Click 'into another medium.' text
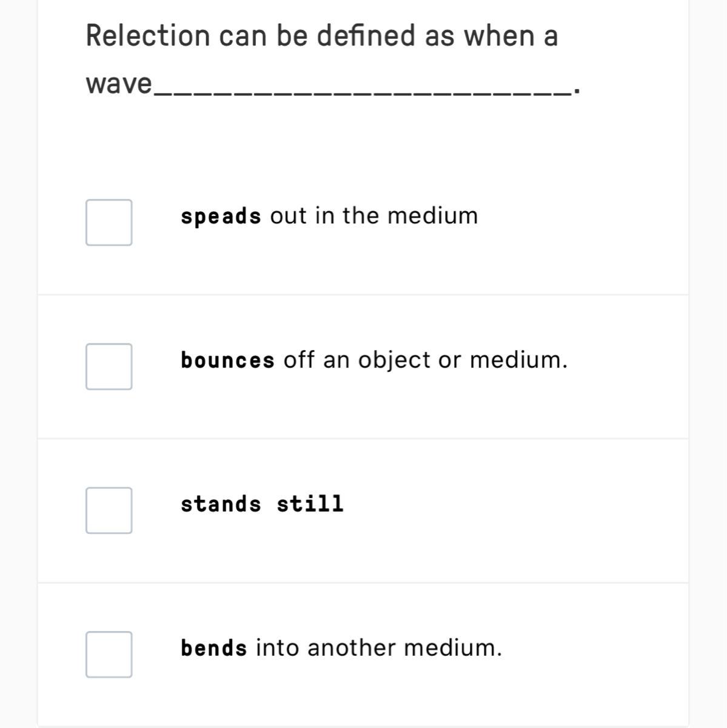Image resolution: width=727 pixels, height=728 pixels. [x=379, y=648]
